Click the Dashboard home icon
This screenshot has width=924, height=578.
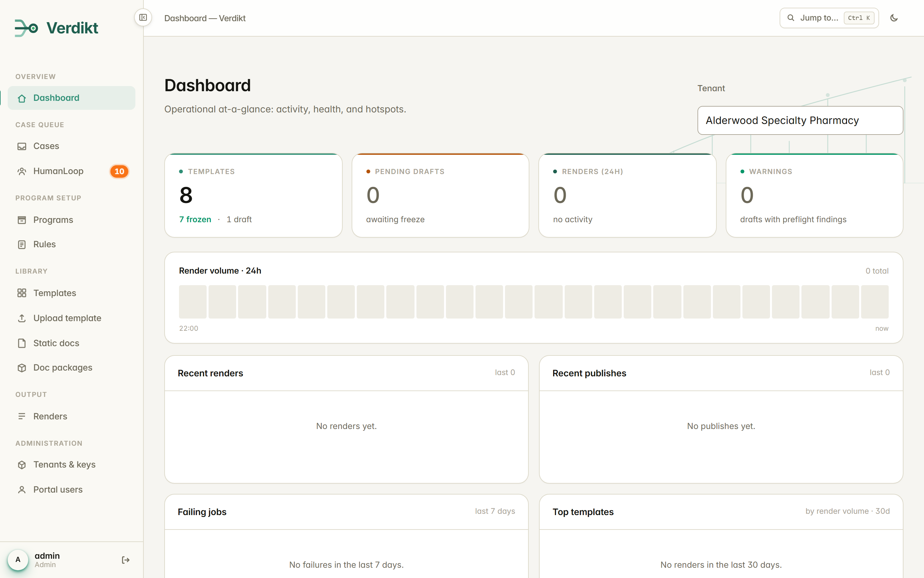pyautogui.click(x=22, y=98)
